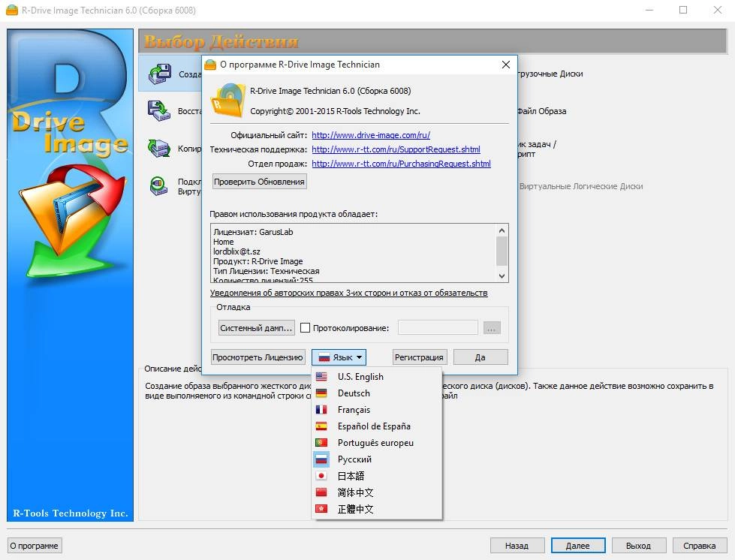Viewport: 735px width, 560px height.
Task: Click the Просмотреть Лицензию button
Action: pos(258,357)
